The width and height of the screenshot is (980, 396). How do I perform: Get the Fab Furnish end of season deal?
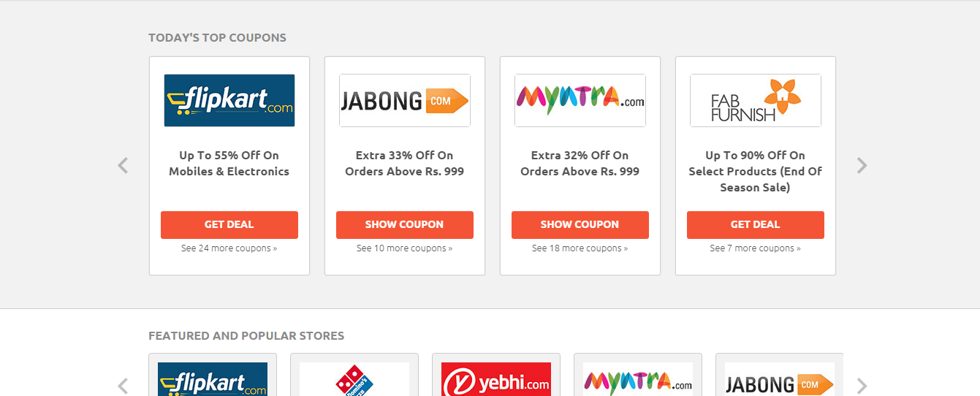[756, 225]
